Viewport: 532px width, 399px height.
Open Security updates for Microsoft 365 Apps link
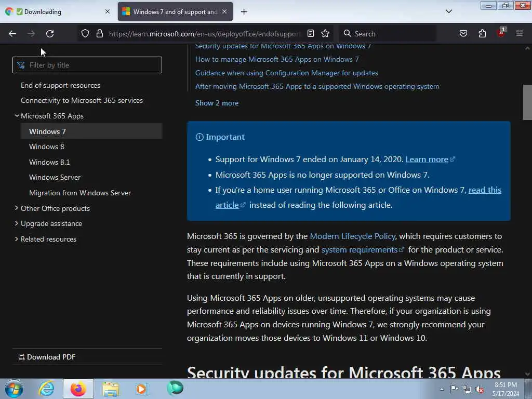coord(283,46)
